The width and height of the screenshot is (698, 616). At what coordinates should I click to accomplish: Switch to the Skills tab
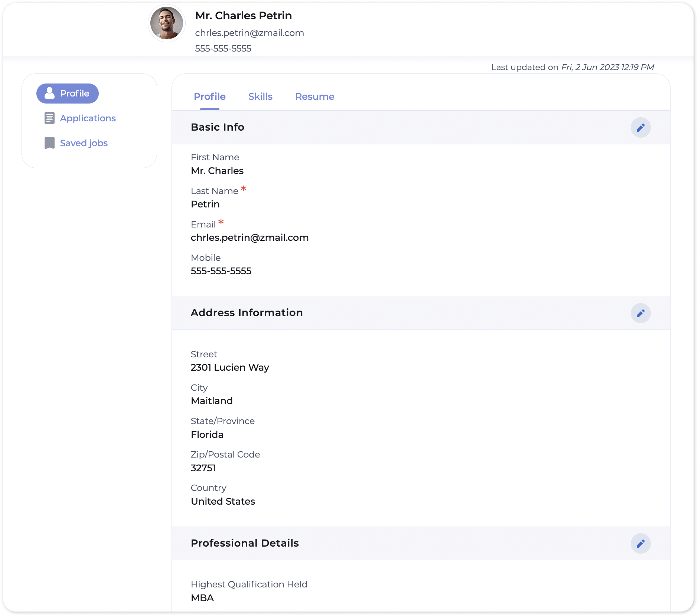pos(260,96)
